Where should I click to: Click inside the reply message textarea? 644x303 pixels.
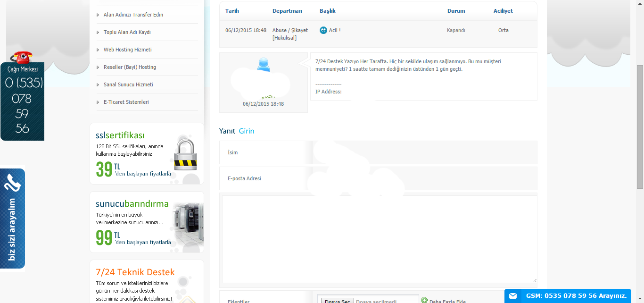pyautogui.click(x=380, y=239)
